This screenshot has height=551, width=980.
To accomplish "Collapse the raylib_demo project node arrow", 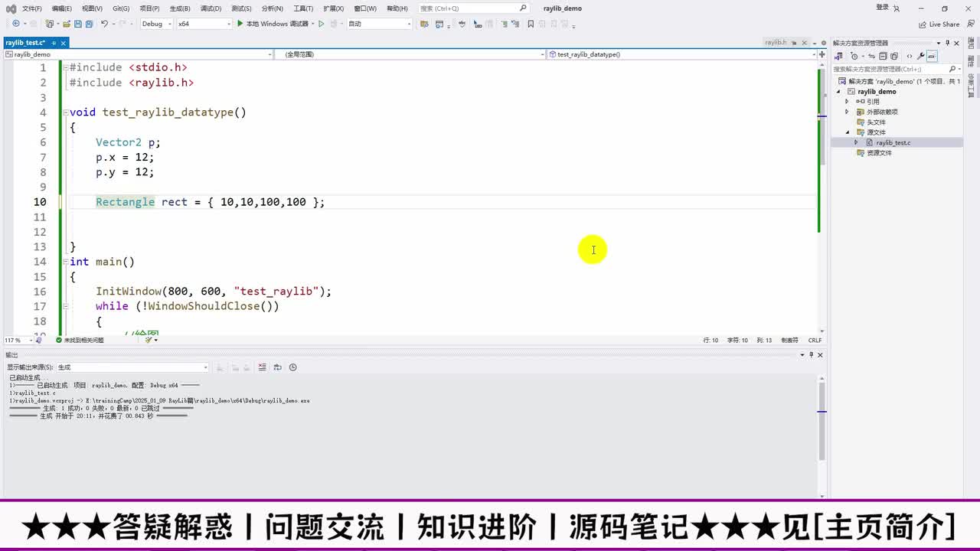I will [840, 92].
